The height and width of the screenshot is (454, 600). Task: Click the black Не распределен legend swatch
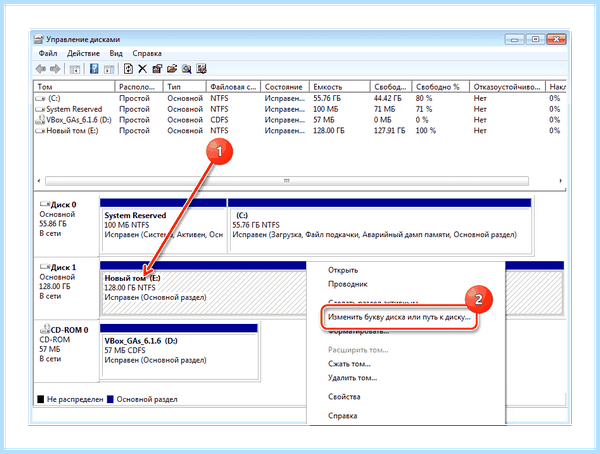[x=41, y=399]
